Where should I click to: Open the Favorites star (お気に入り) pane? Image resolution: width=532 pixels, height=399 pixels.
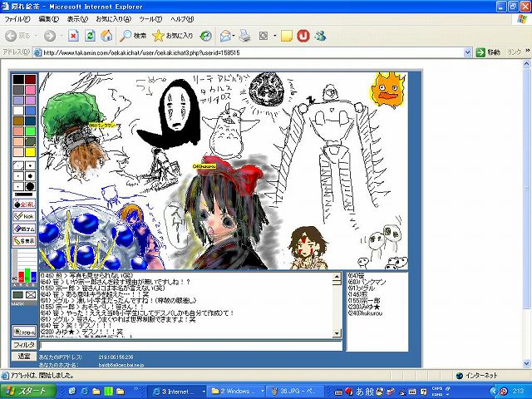[172, 36]
